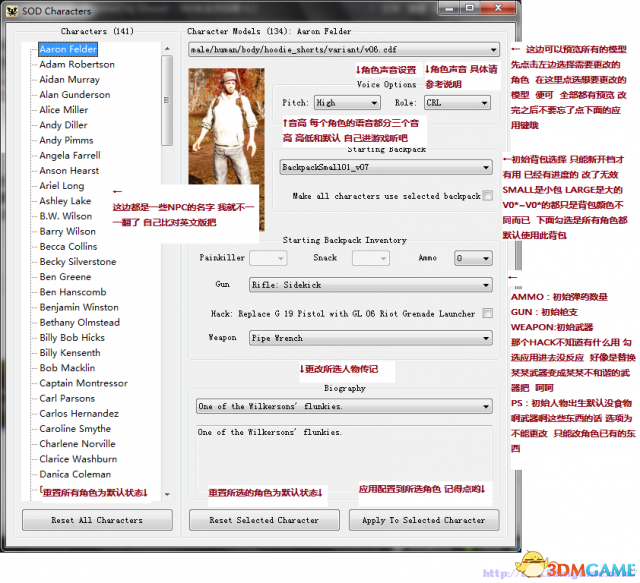Click the SOD Characters app icon in title bar
Viewport: 640px width, 583px height.
[x=9, y=9]
